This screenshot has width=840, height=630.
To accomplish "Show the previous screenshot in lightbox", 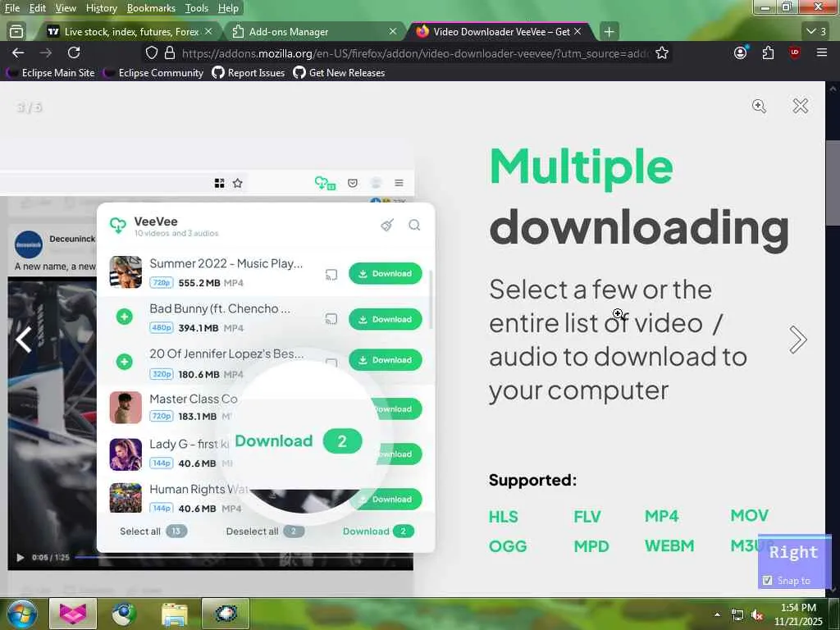I will (23, 340).
